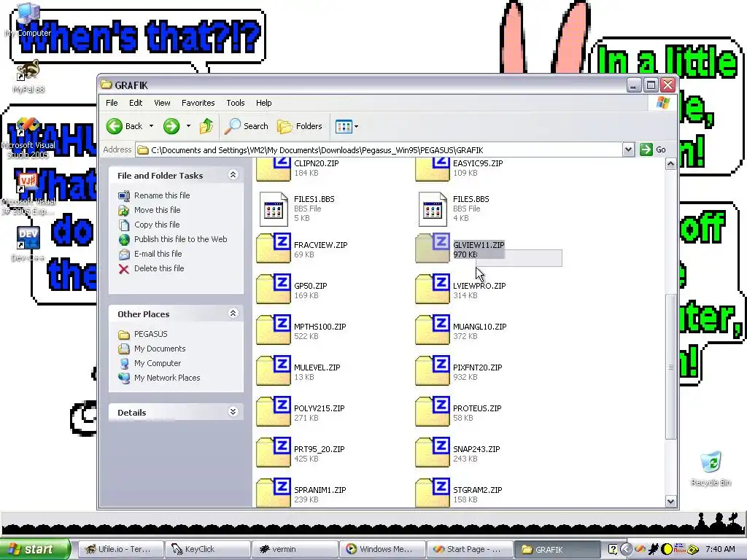Viewport: 747px width, 560px height.
Task: Open the Start menu
Action: (x=34, y=549)
